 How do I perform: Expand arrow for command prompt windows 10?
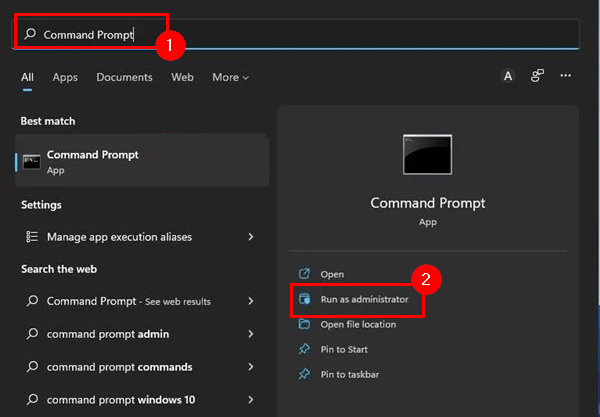pyautogui.click(x=251, y=400)
